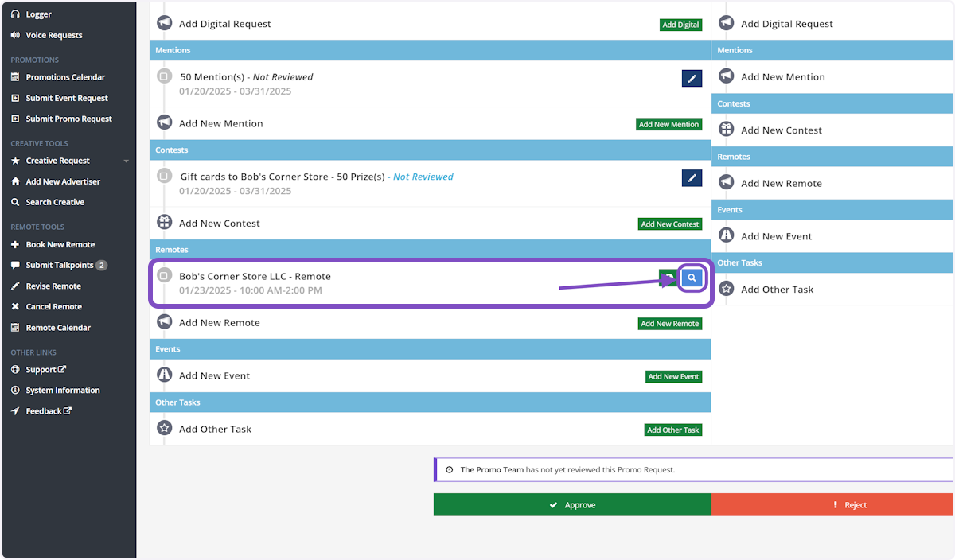
Task: Toggle the status checkbox for 50 Mentions row
Action: pos(164,77)
